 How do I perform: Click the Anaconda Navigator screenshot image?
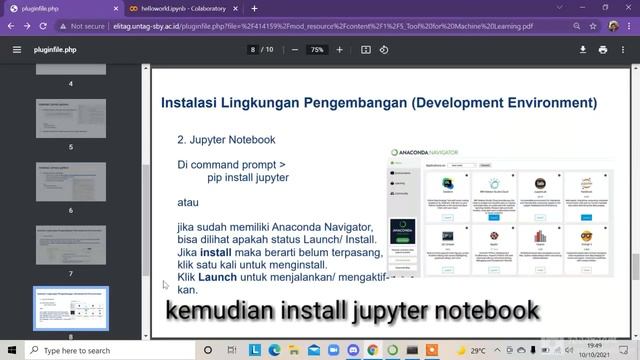coord(501,213)
